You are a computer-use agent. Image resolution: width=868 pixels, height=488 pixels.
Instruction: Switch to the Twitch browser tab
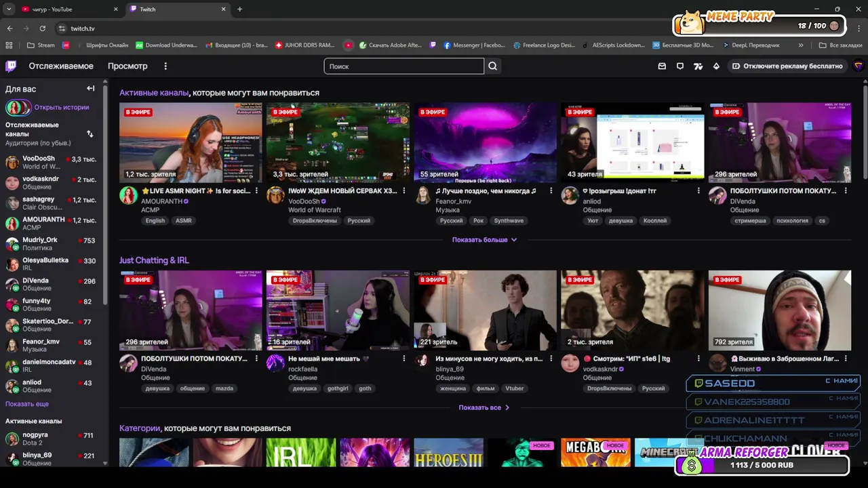(x=176, y=9)
